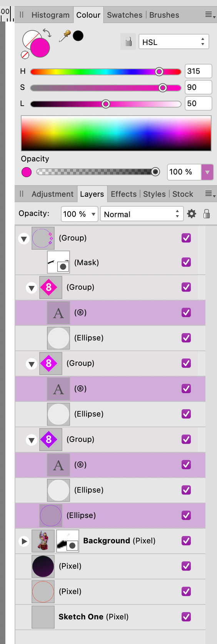The height and width of the screenshot is (644, 217).
Task: Lock the layer with padlock icon
Action: click(x=207, y=214)
